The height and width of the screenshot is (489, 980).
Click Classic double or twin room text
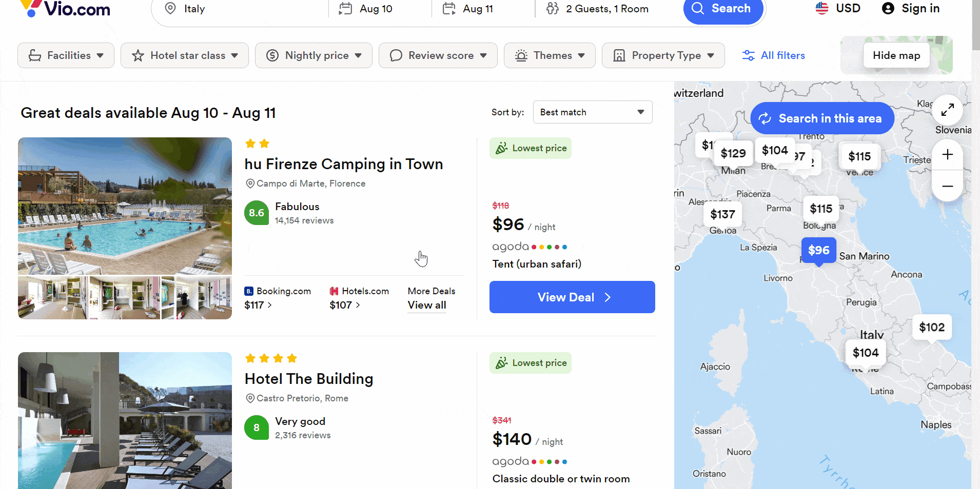click(x=561, y=479)
